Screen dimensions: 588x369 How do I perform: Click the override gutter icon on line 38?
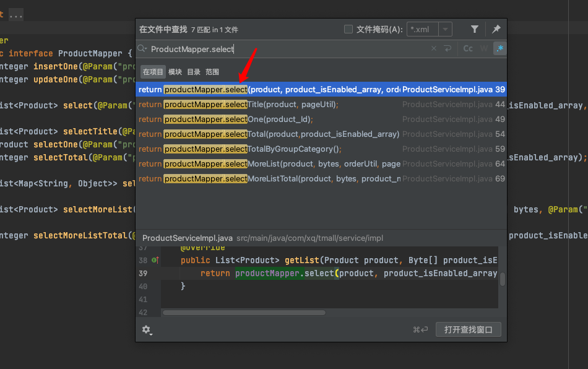[x=155, y=260]
